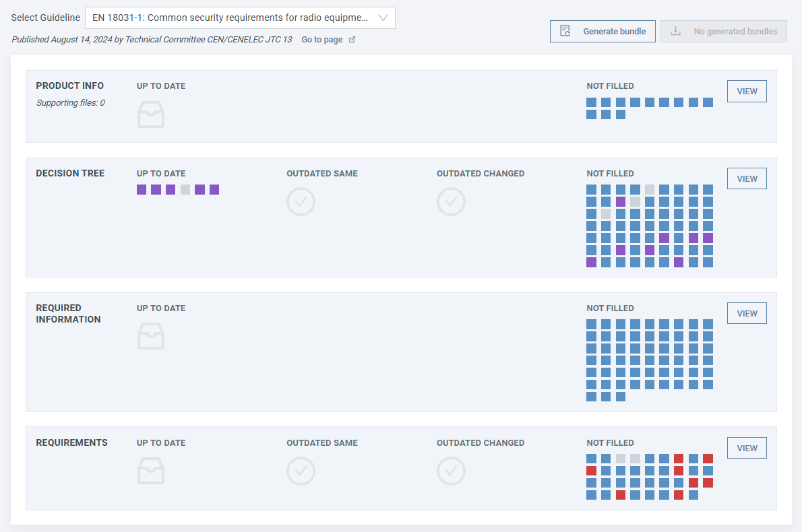
Task: Click Decision Tree Outdated Same checkmark icon
Action: [x=301, y=201]
